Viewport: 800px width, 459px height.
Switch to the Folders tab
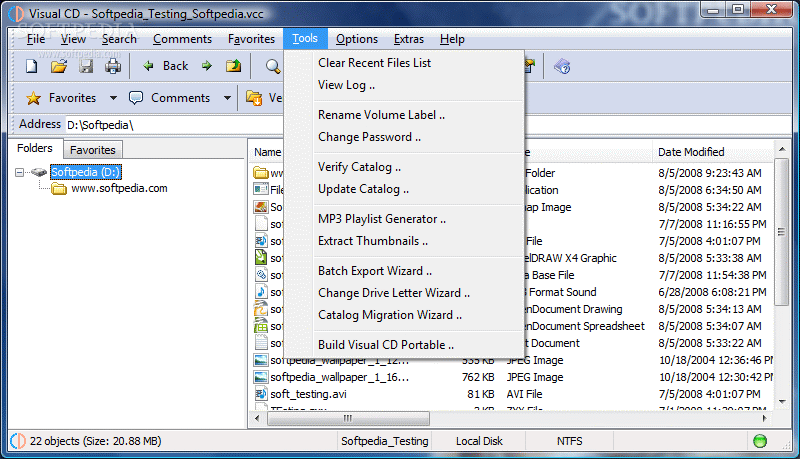[35, 148]
